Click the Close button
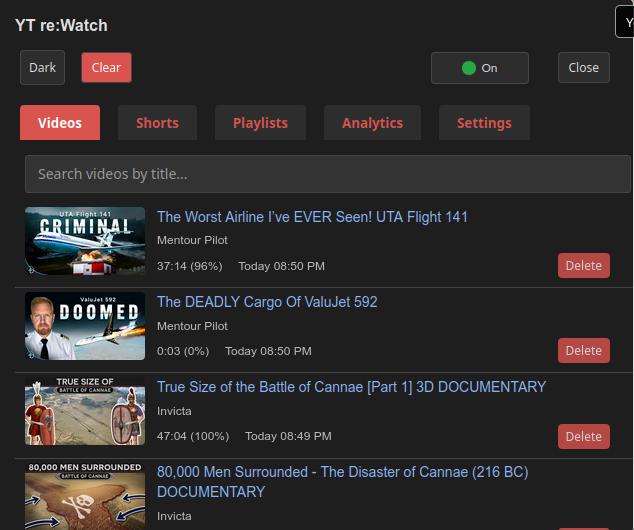Image resolution: width=634 pixels, height=530 pixels. (x=583, y=68)
